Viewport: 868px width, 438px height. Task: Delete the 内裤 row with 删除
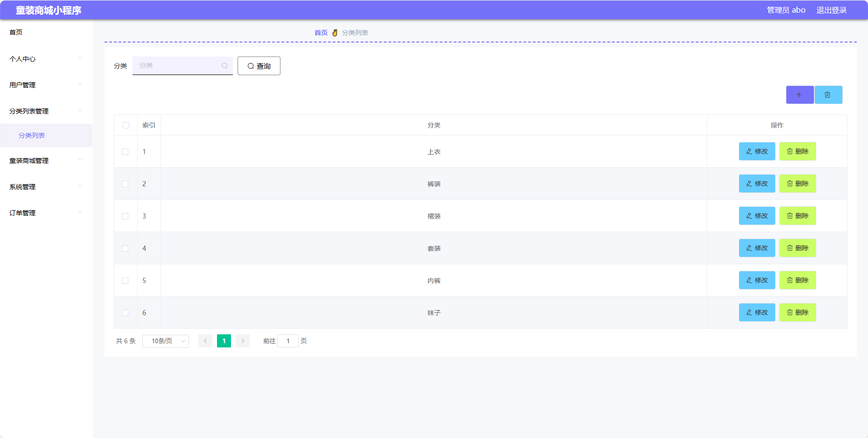(798, 280)
